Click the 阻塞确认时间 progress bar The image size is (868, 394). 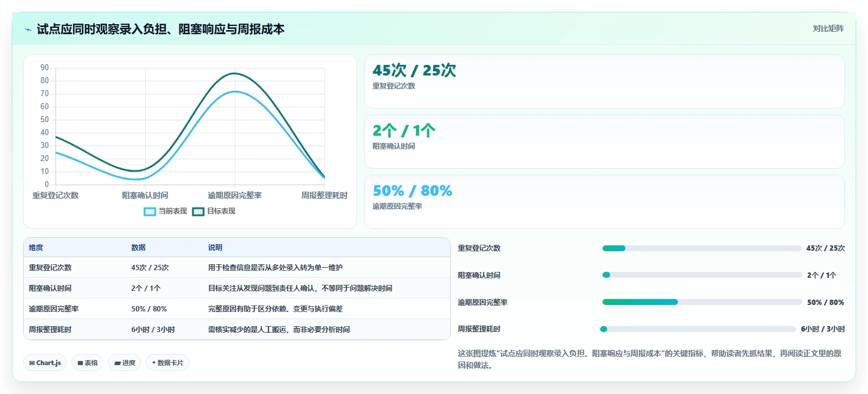702,275
